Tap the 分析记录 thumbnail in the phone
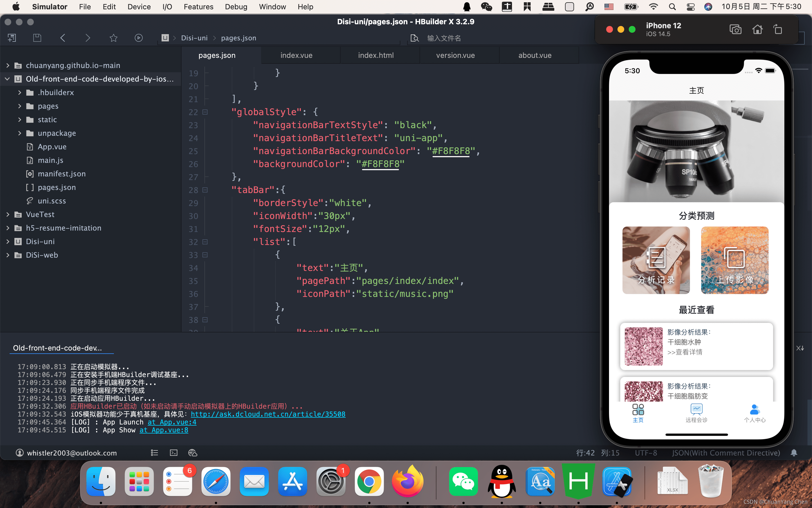The image size is (812, 508). click(656, 260)
